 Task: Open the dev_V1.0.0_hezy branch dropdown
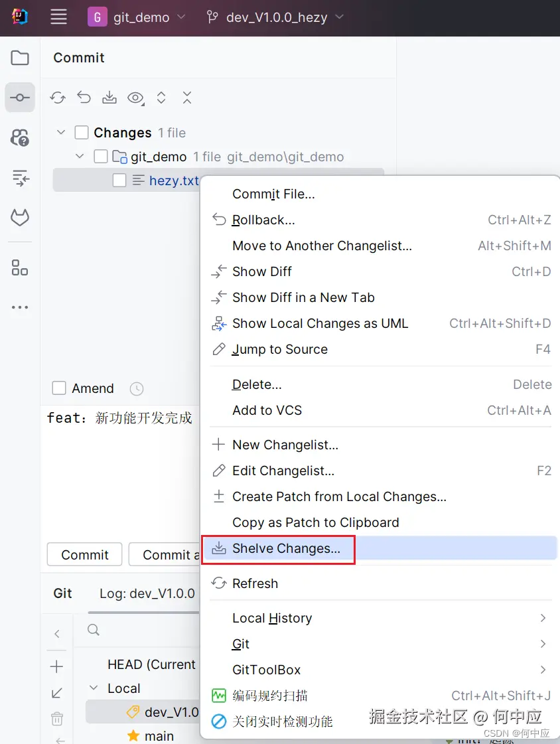(x=275, y=17)
